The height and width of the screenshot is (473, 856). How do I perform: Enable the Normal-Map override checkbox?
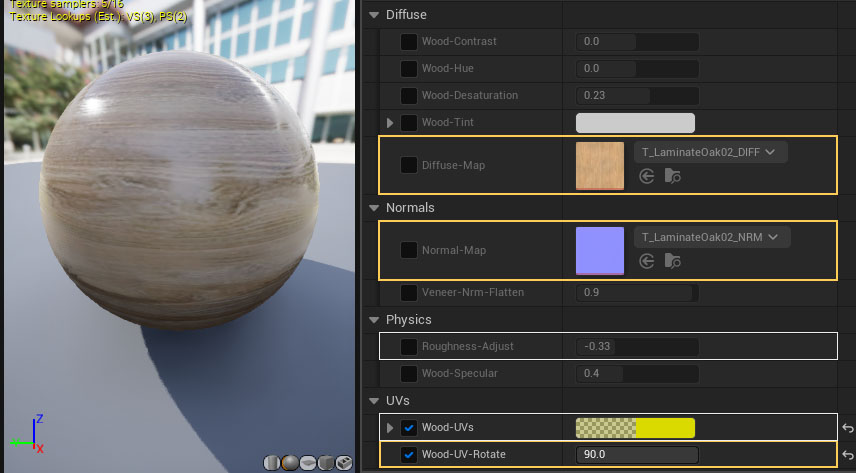pos(409,250)
